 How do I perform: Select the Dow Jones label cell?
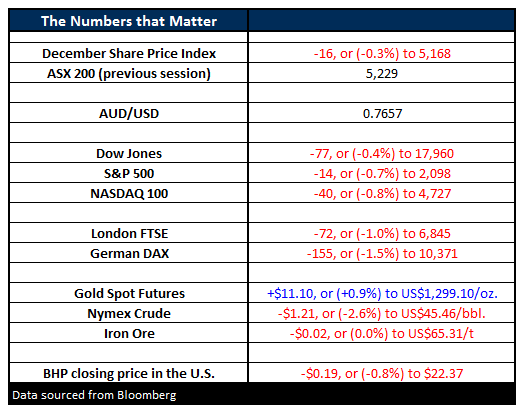point(129,153)
